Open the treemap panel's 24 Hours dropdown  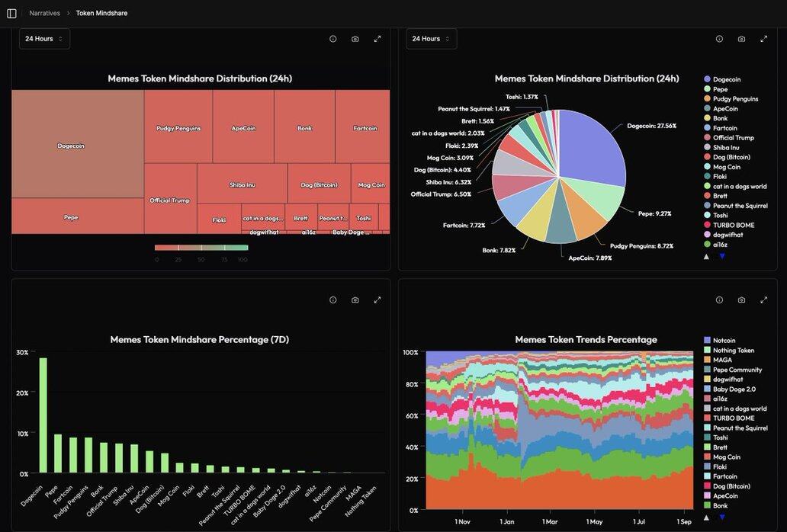(x=44, y=39)
